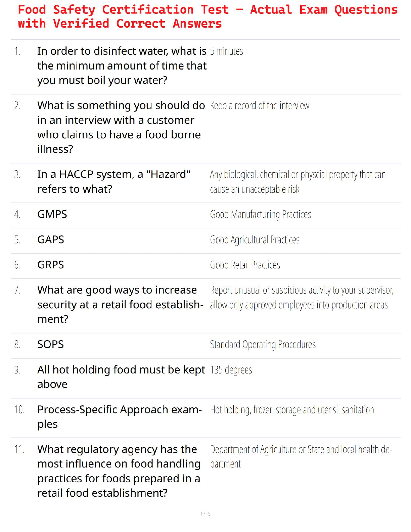The width and height of the screenshot is (411, 532).
Task: Click the term 'GAPS'
Action: [51, 239]
